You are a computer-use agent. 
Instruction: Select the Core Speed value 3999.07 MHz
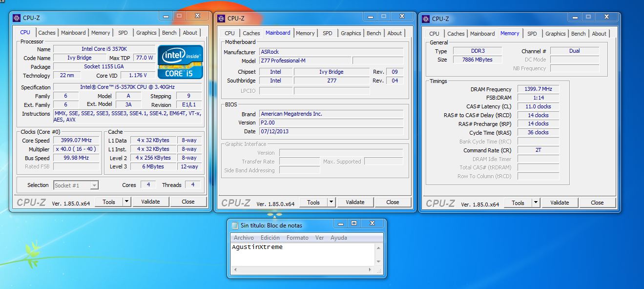coord(76,140)
